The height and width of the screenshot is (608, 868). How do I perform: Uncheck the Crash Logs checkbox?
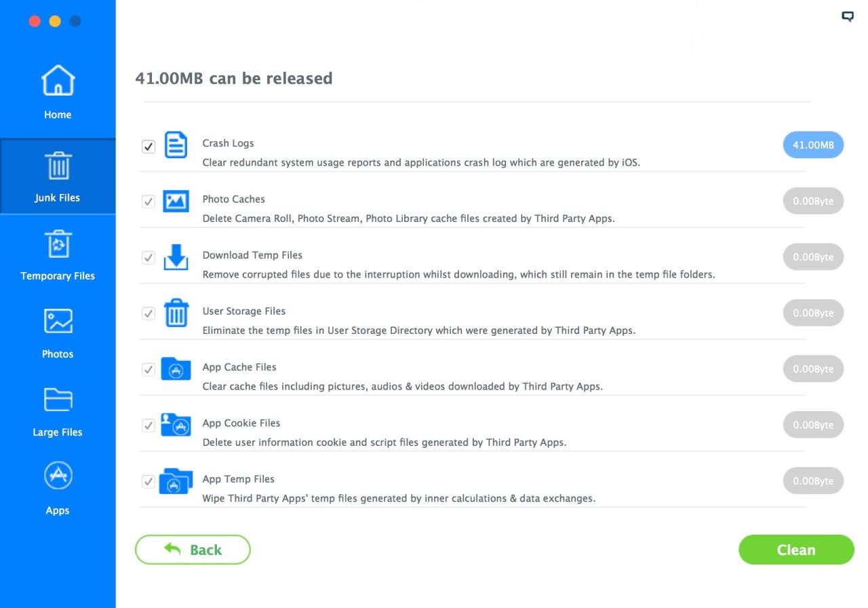point(149,146)
